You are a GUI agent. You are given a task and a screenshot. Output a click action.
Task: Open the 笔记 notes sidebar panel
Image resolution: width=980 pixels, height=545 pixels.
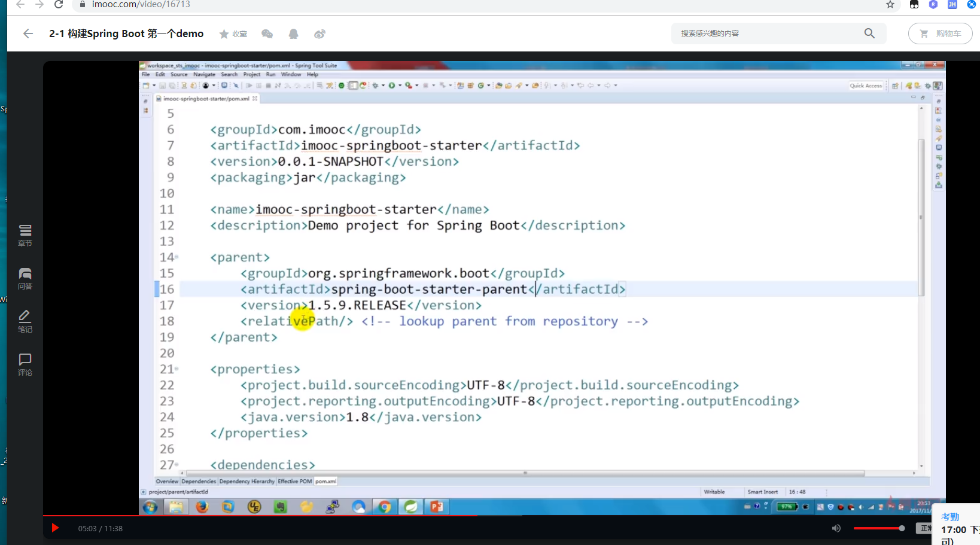click(25, 322)
